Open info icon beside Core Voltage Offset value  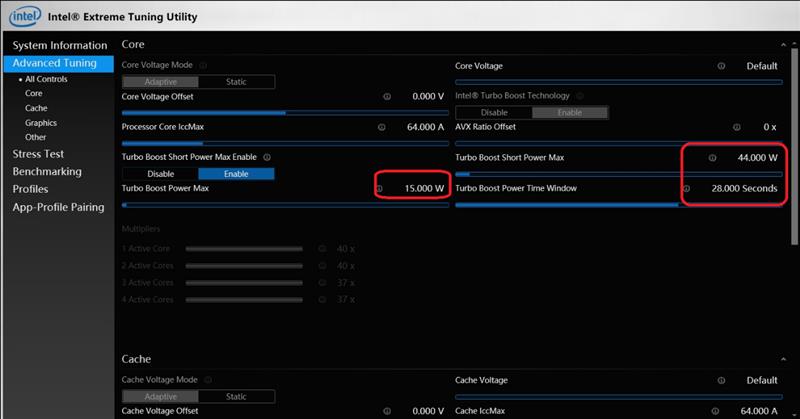click(387, 96)
